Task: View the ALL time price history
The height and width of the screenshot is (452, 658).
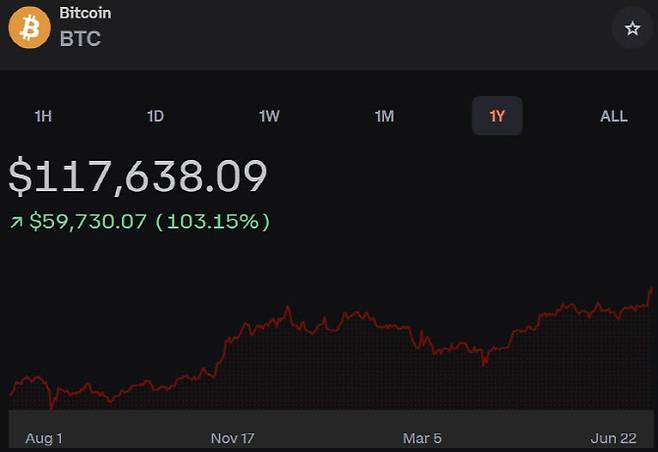Action: coord(613,116)
